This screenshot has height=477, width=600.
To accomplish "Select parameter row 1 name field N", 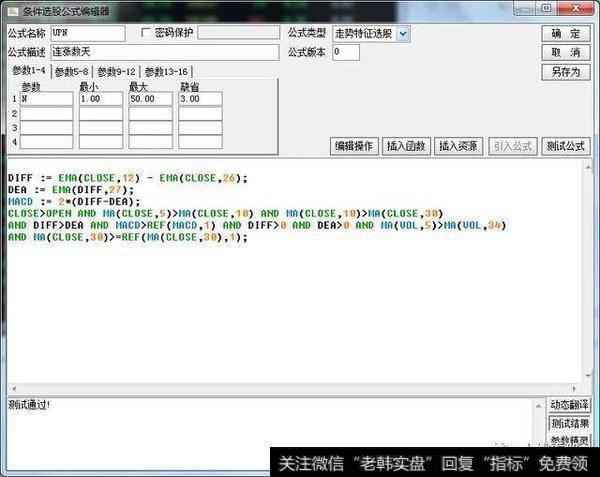I will coord(46,99).
